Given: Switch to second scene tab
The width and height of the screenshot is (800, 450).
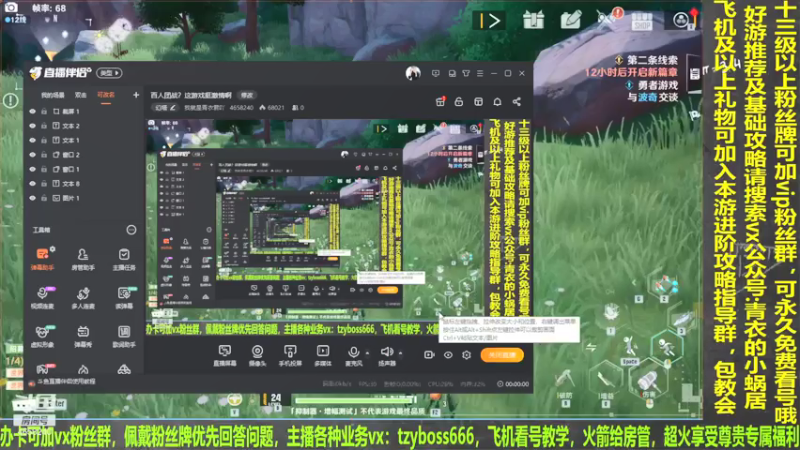Looking at the screenshot, I should [81, 95].
